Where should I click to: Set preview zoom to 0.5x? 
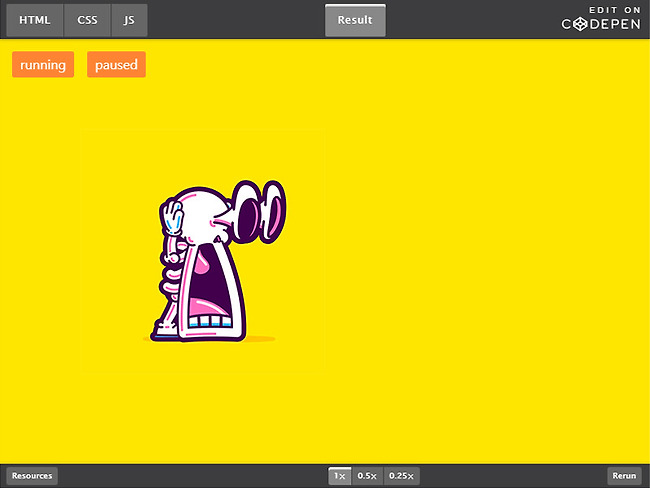[x=367, y=476]
